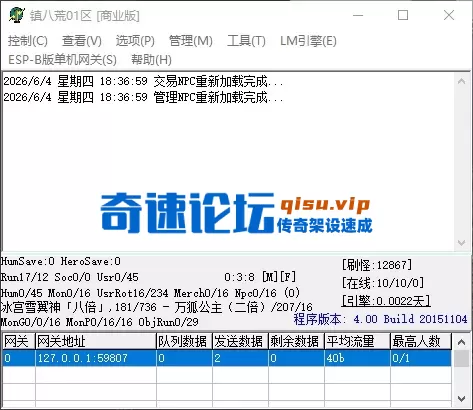The width and height of the screenshot is (473, 410).
Task: Open the LM引擎(E) menu
Action: pyautogui.click(x=308, y=41)
